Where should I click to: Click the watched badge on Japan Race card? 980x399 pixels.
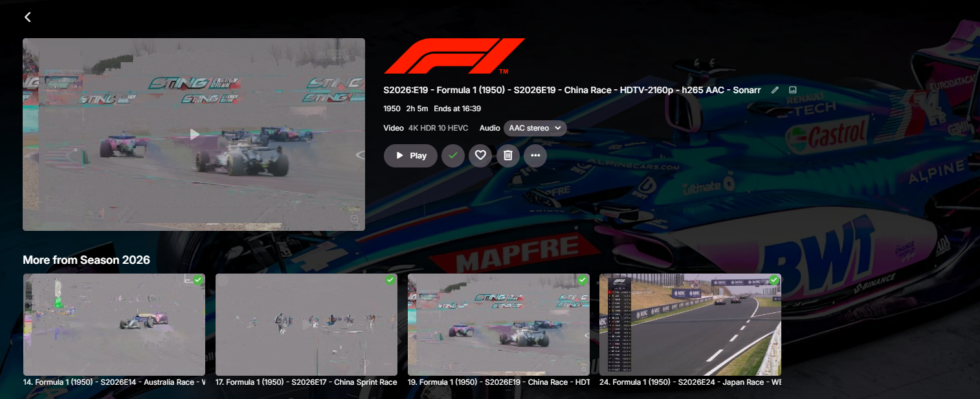pyautogui.click(x=774, y=280)
